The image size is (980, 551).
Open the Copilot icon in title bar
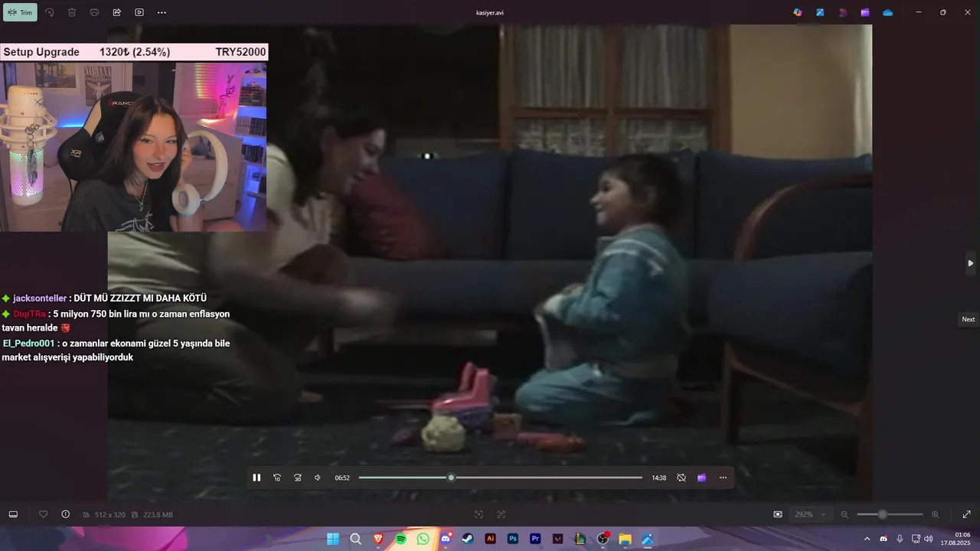798,12
